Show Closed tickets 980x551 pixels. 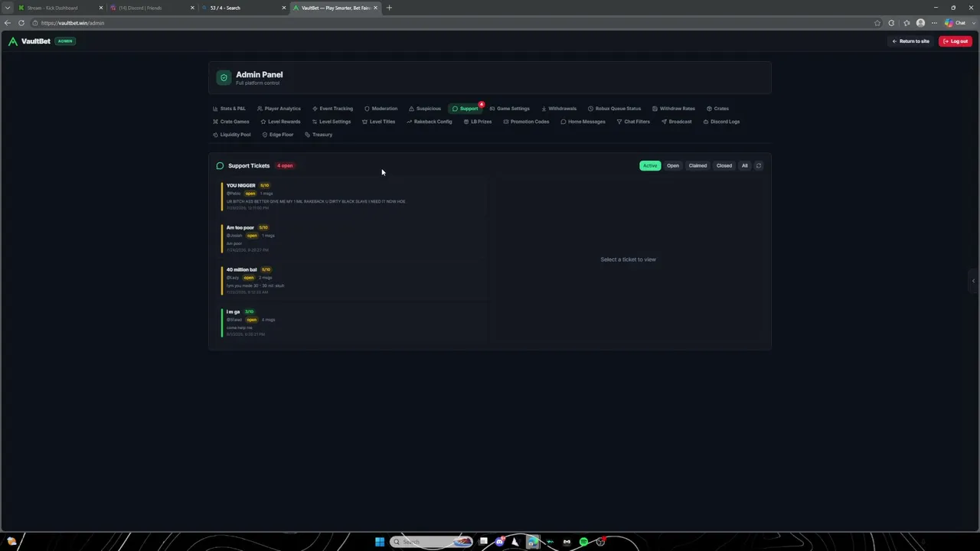[724, 165]
